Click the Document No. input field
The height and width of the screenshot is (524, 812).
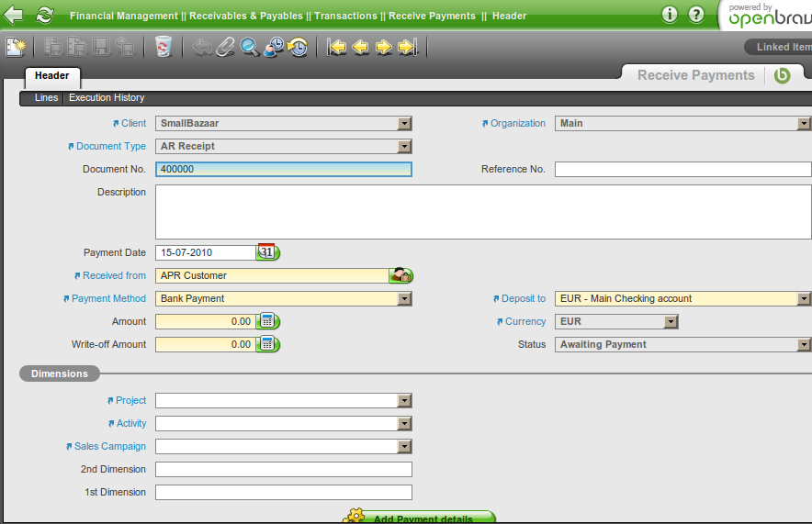pyautogui.click(x=284, y=169)
